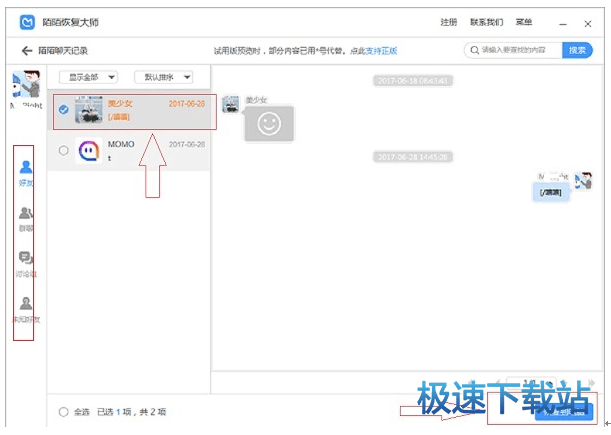Minimize the application window
Screen dimensions: 611x435
(563, 24)
